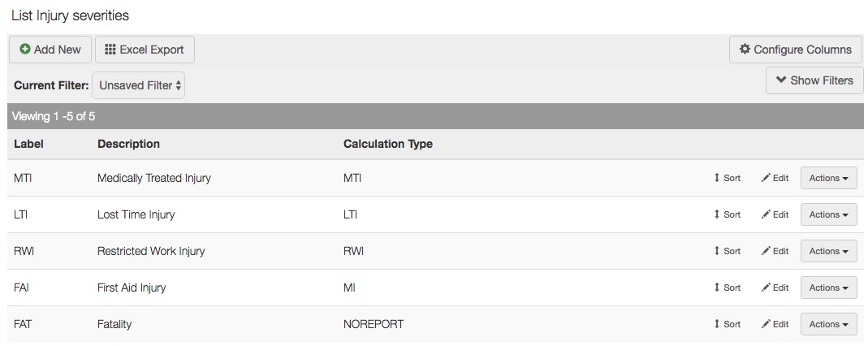Click Sort arrows icon for RWI row

[x=717, y=251]
